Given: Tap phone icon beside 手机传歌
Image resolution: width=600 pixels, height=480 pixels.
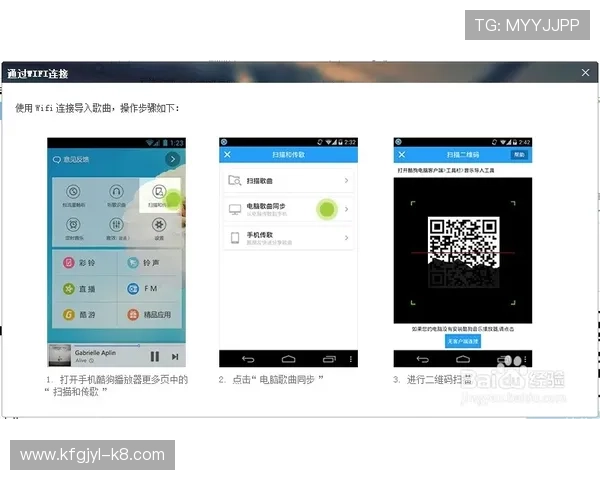Looking at the screenshot, I should click(235, 238).
